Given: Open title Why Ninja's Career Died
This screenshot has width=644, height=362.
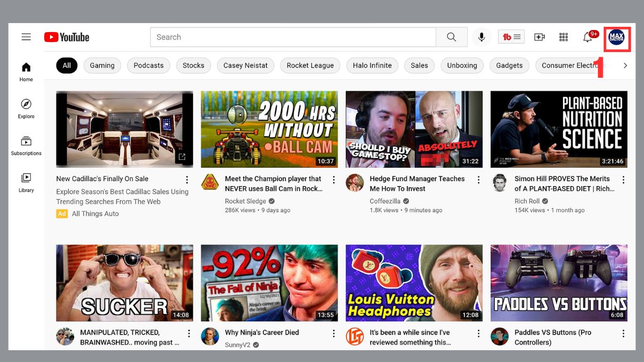Looking at the screenshot, I should [x=262, y=333].
